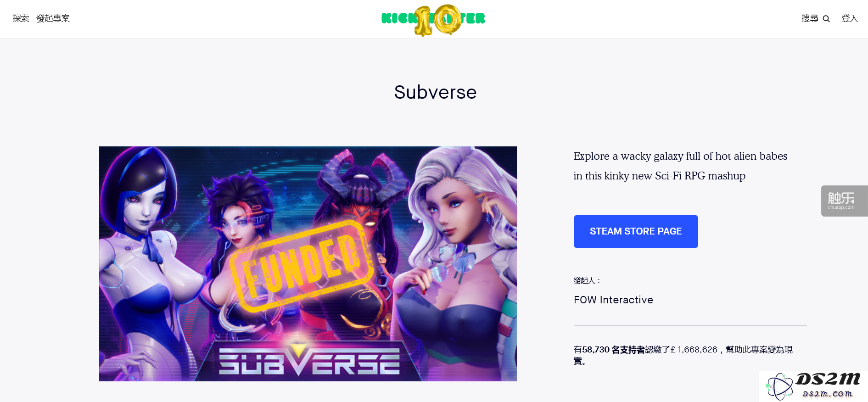This screenshot has height=402, width=868.
Task: Click the chuapp.com watermark badge
Action: click(844, 201)
